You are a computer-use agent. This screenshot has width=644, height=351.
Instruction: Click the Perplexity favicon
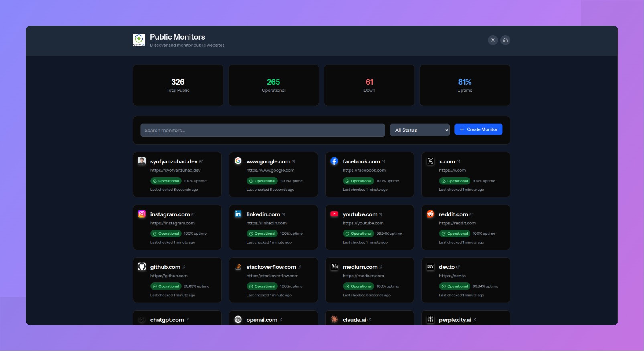431,319
